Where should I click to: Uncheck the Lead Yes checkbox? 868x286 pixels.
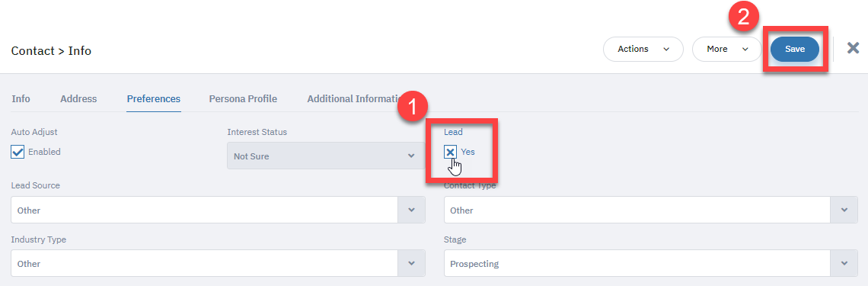point(450,152)
